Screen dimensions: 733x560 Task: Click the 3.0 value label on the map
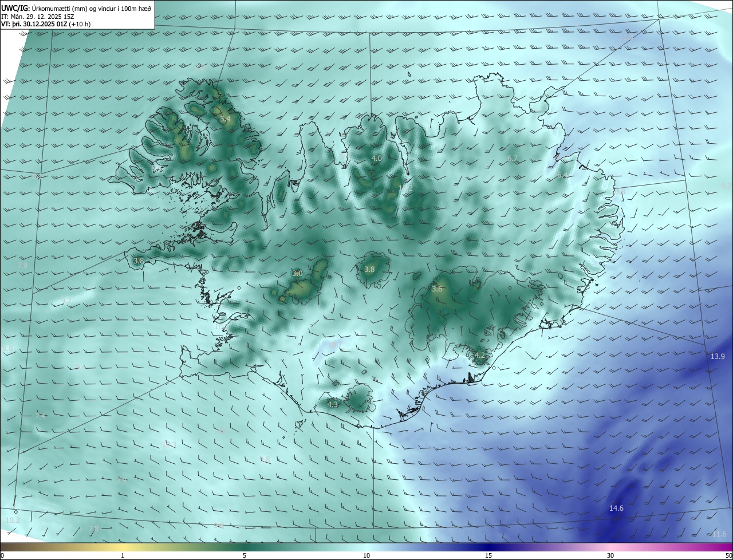tap(297, 274)
